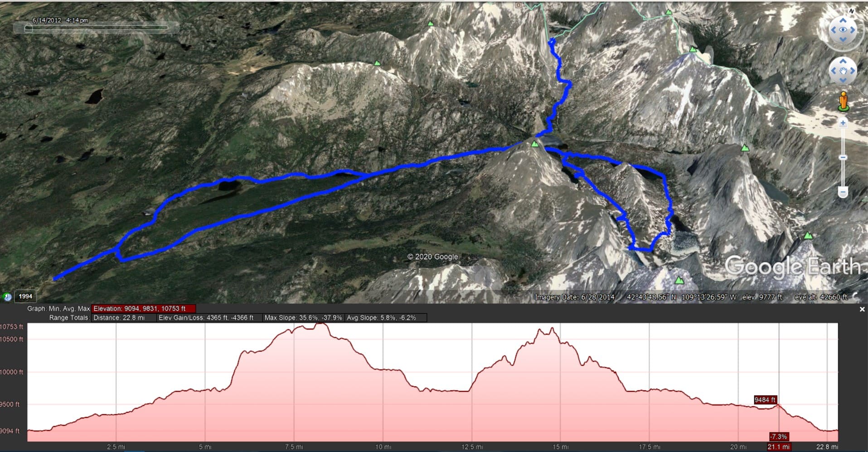Close the elevation profile panel
Image resolution: width=868 pixels, height=452 pixels.
[x=862, y=309]
